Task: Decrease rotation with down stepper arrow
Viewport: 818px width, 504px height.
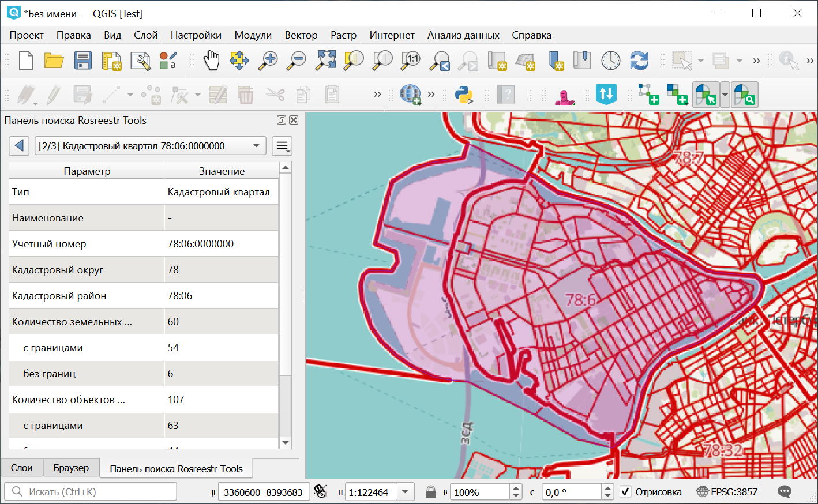Action: 607,496
